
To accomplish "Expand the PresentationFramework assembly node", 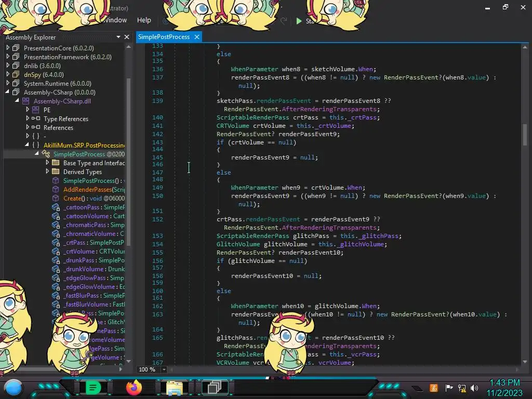I will 8,57.
